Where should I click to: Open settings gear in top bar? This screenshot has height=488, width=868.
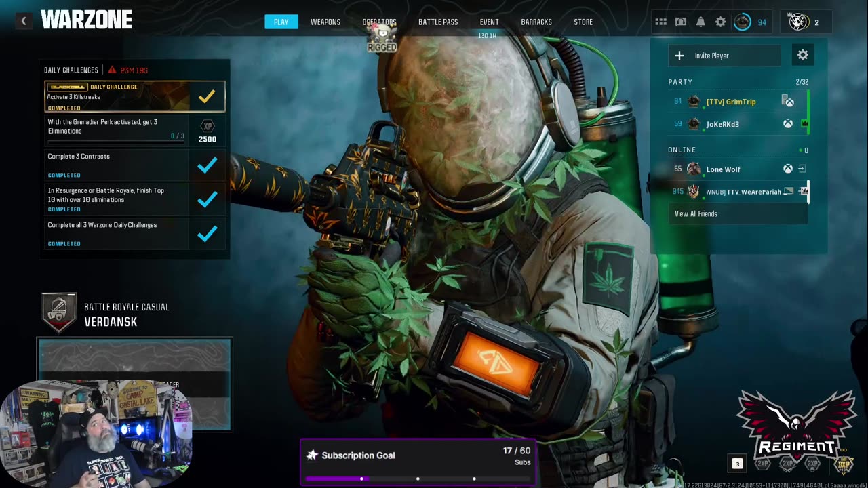pyautogui.click(x=721, y=22)
